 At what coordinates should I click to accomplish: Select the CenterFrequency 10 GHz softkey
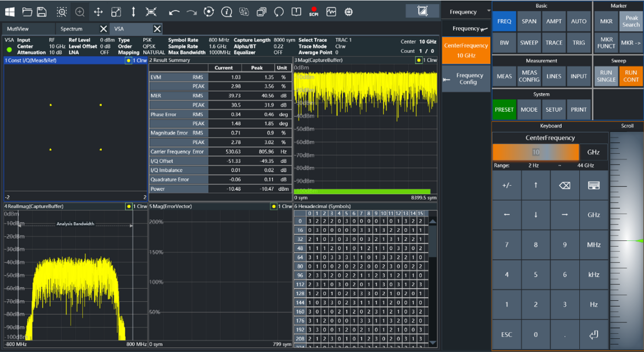(x=466, y=50)
